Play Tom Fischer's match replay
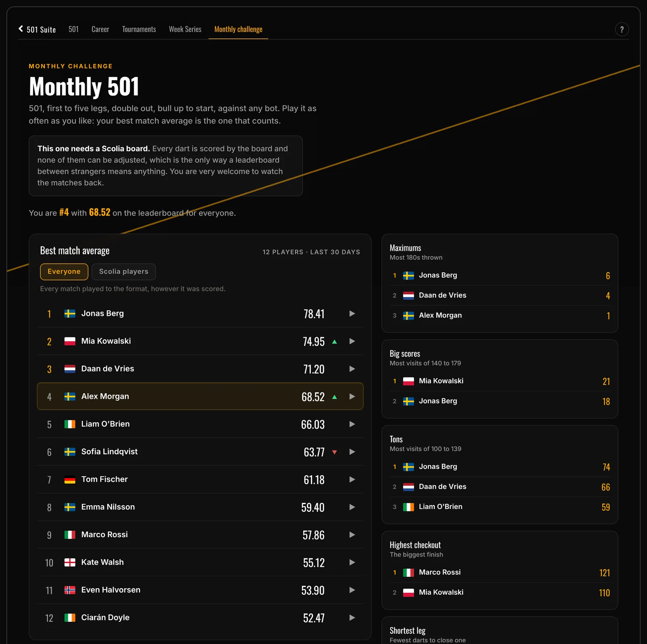 352,479
